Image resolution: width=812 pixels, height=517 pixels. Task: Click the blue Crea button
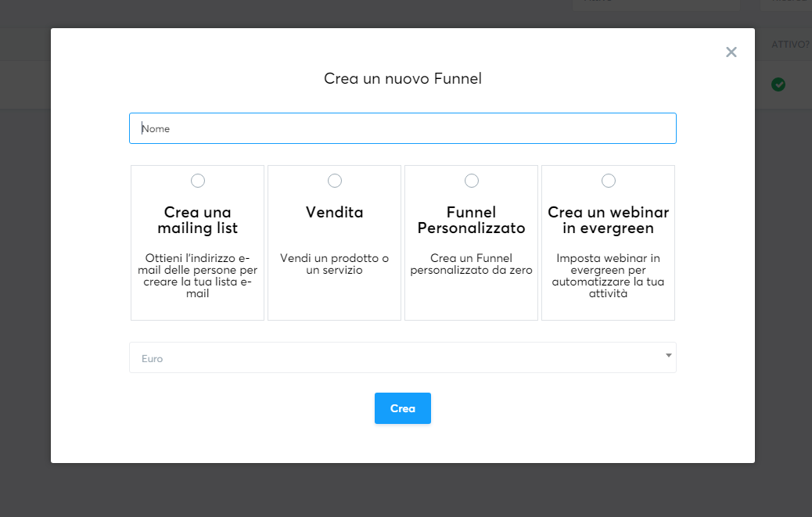pyautogui.click(x=402, y=407)
